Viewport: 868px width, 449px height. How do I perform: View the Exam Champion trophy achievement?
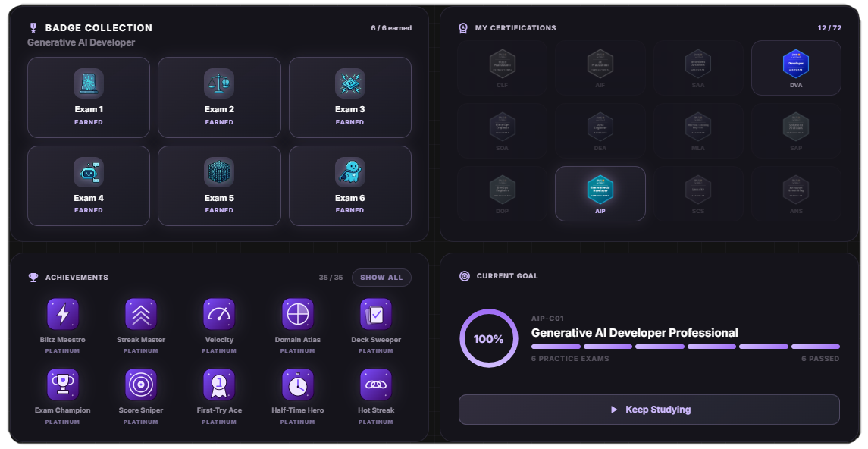click(63, 397)
